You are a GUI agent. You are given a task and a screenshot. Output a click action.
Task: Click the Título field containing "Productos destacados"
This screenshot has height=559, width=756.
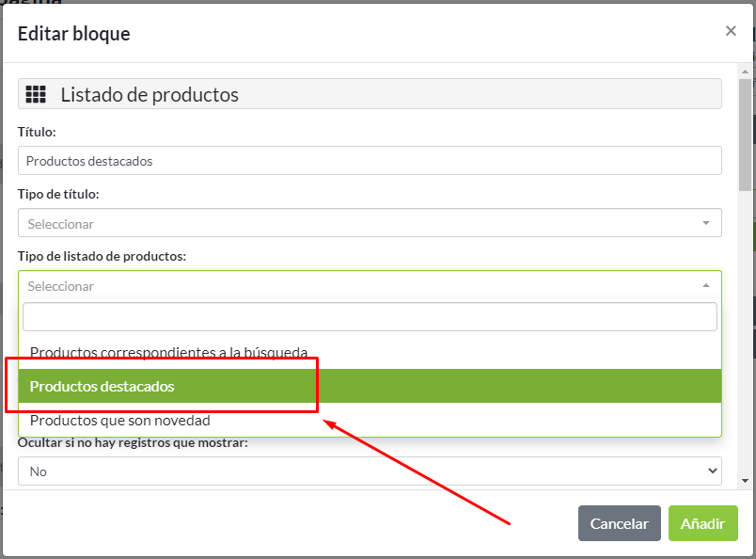pyautogui.click(x=367, y=160)
